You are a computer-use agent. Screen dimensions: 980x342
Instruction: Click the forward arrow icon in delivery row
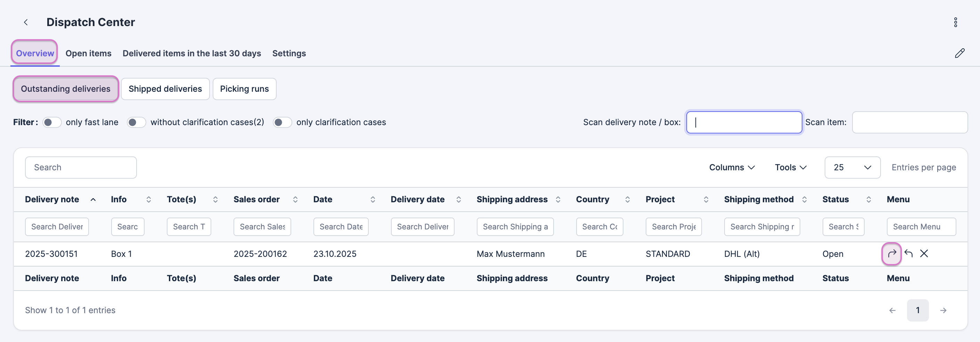[x=891, y=253]
